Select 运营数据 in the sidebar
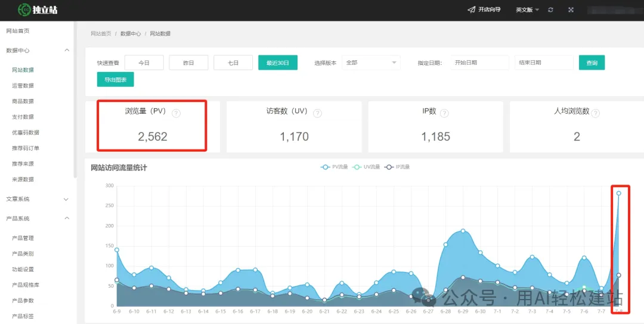Image resolution: width=644 pixels, height=324 pixels. (x=23, y=86)
